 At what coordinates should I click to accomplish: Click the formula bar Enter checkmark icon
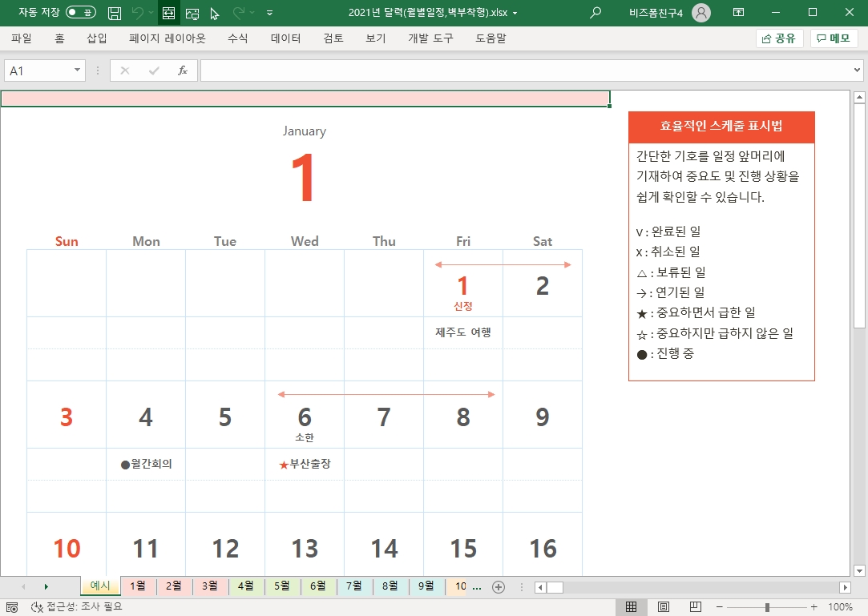[x=154, y=70]
